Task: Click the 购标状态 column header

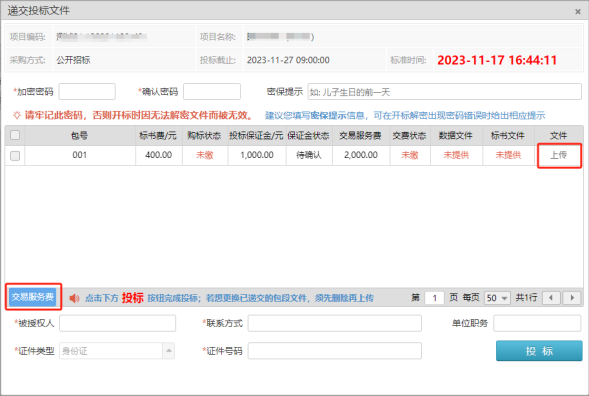Action: pyautogui.click(x=205, y=136)
